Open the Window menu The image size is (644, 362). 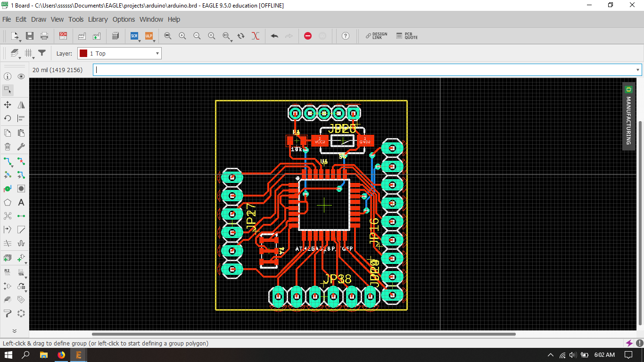click(151, 19)
